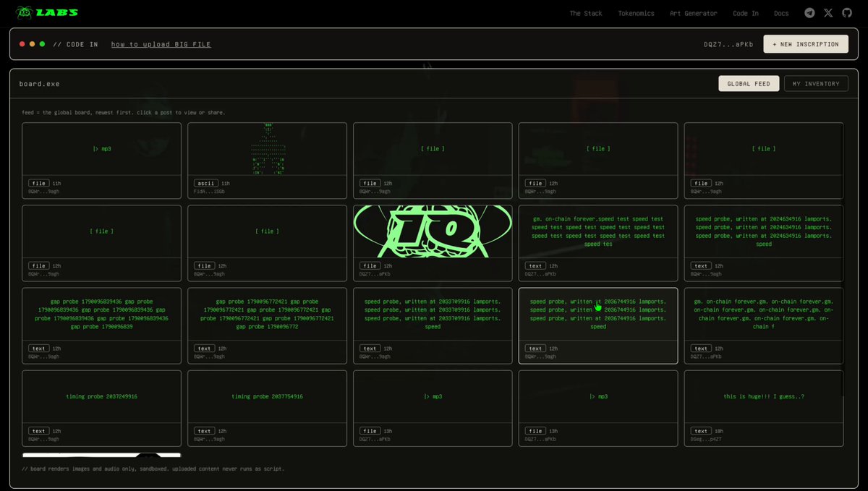Viewport: 868px width, 491px height.
Task: Click the DQZ7...aPKb wallet address
Action: pos(728,44)
